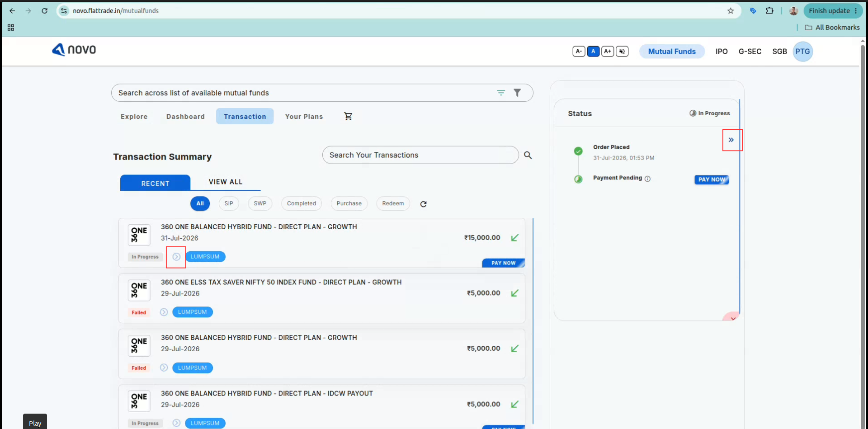Open the shopping cart
The height and width of the screenshot is (429, 868).
[x=348, y=117]
